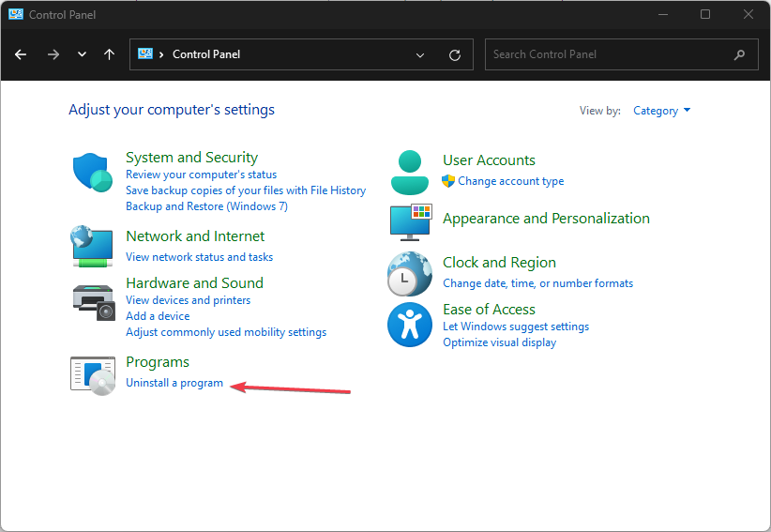Open System and Security heading

pyautogui.click(x=191, y=158)
